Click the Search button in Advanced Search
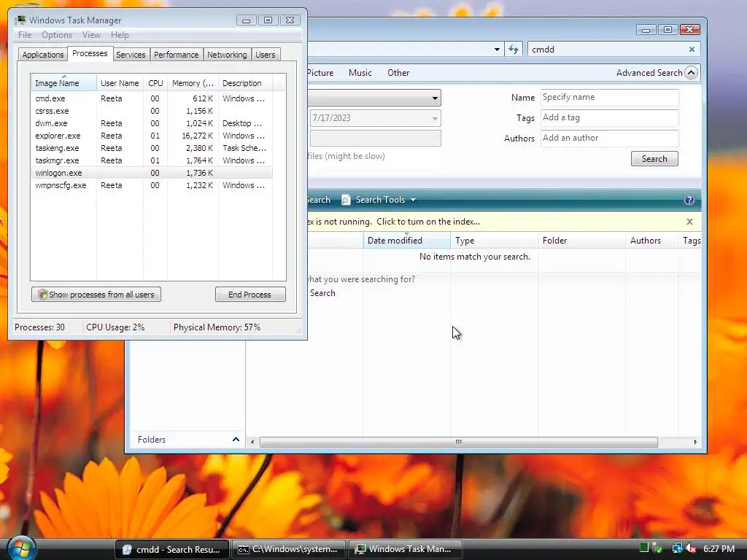This screenshot has height=560, width=747. [x=654, y=158]
